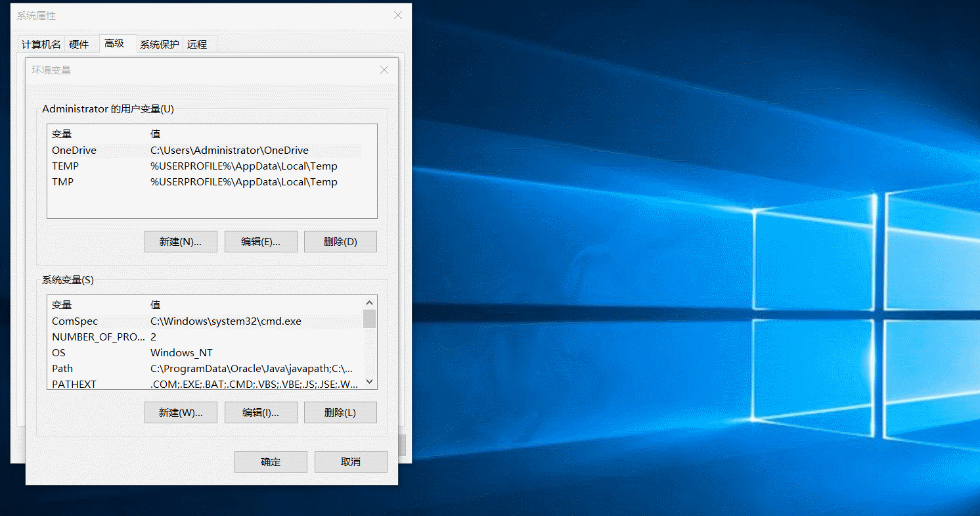This screenshot has width=980, height=516.
Task: Confirm with the 确定 button
Action: [x=271, y=461]
